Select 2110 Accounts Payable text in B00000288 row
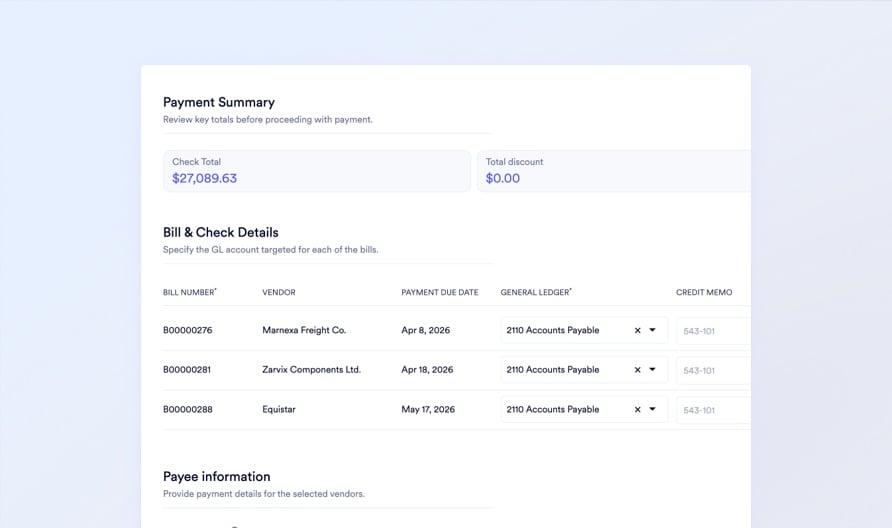 click(552, 409)
